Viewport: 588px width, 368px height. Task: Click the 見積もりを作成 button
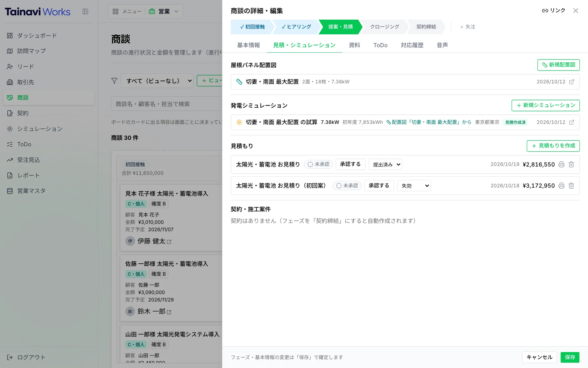coord(553,146)
